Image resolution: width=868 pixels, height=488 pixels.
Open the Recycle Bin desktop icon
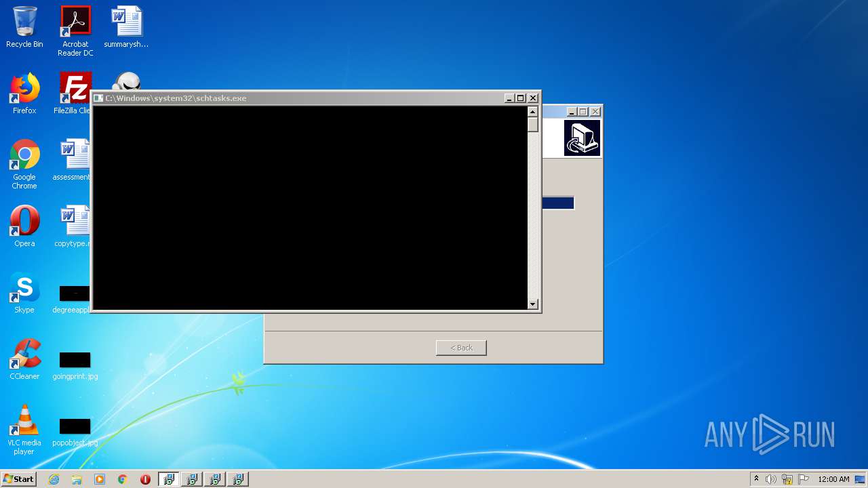tap(24, 27)
